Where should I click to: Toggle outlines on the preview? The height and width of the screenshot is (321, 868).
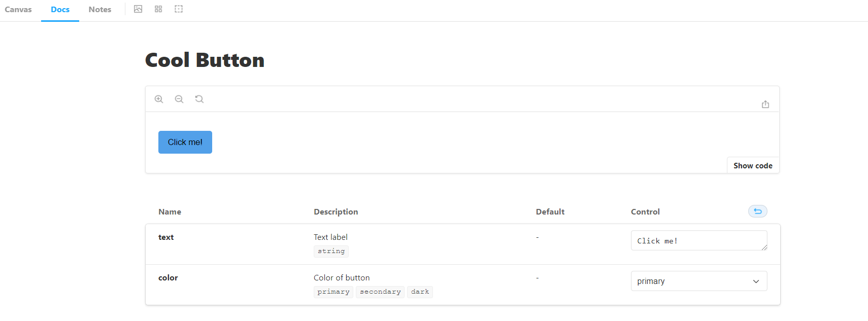178,9
